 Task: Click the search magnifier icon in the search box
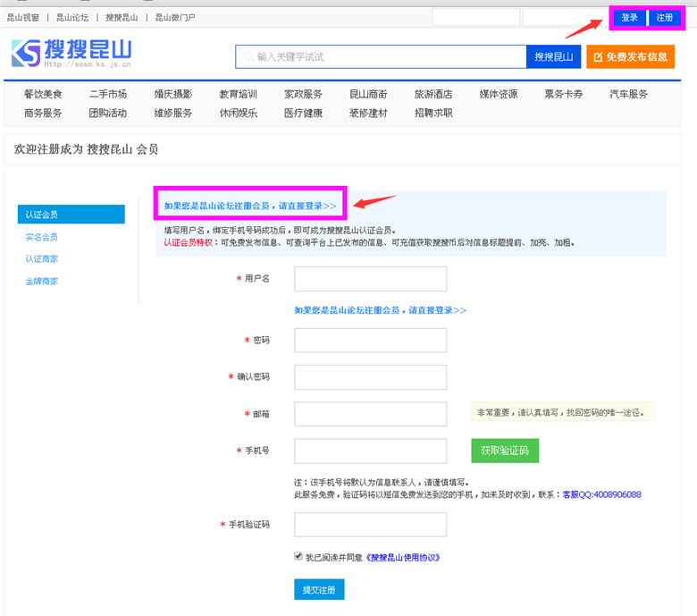pyautogui.click(x=249, y=57)
